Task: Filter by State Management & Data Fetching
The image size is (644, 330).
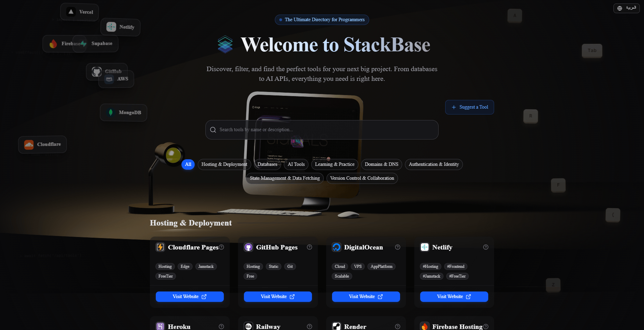Action: click(x=285, y=178)
